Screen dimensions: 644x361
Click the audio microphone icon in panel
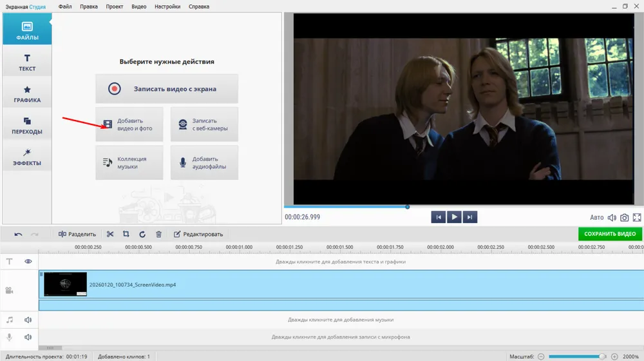coord(183,162)
